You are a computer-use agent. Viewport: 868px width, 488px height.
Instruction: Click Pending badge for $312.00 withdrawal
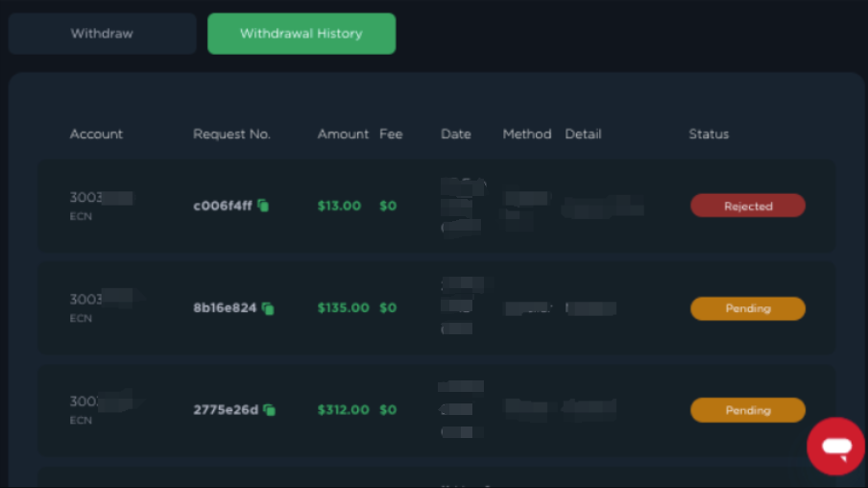tap(747, 410)
